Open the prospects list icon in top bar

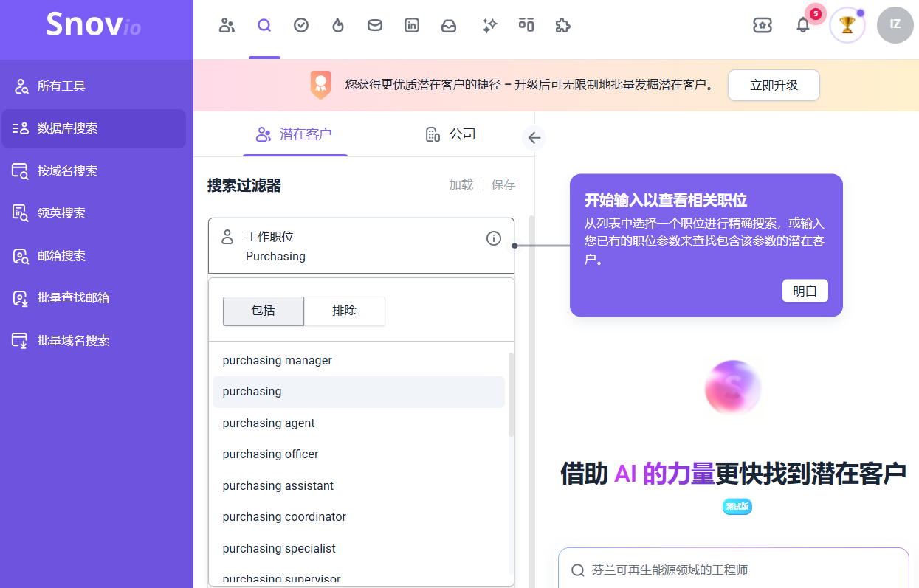coord(227,26)
